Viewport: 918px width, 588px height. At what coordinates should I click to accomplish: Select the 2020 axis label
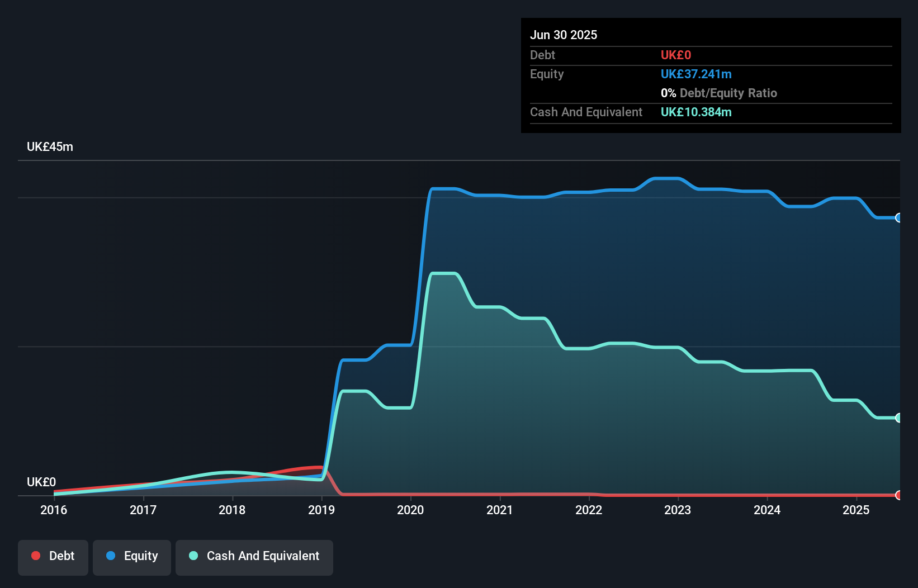click(411, 510)
